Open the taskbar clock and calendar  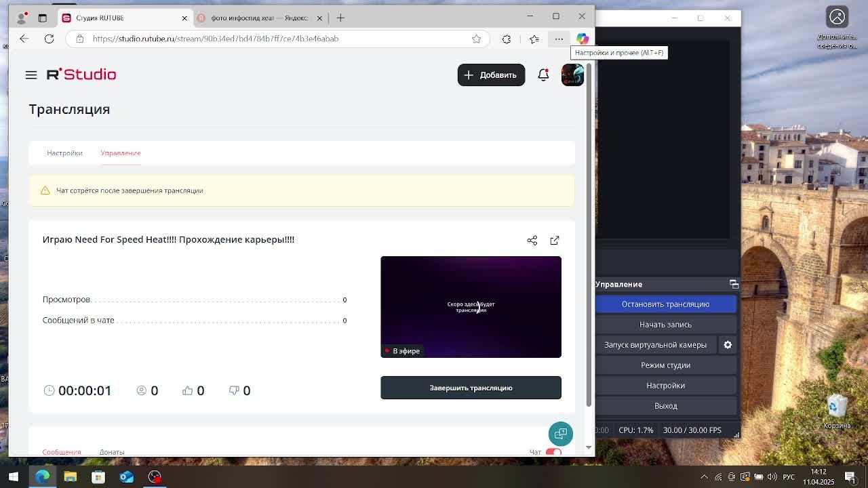pyautogui.click(x=818, y=476)
